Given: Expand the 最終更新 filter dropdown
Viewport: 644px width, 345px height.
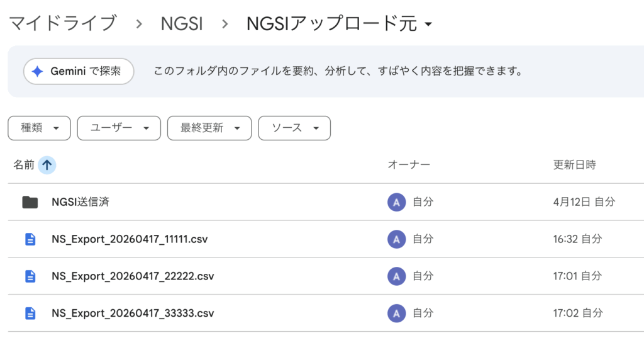Looking at the screenshot, I should [209, 128].
